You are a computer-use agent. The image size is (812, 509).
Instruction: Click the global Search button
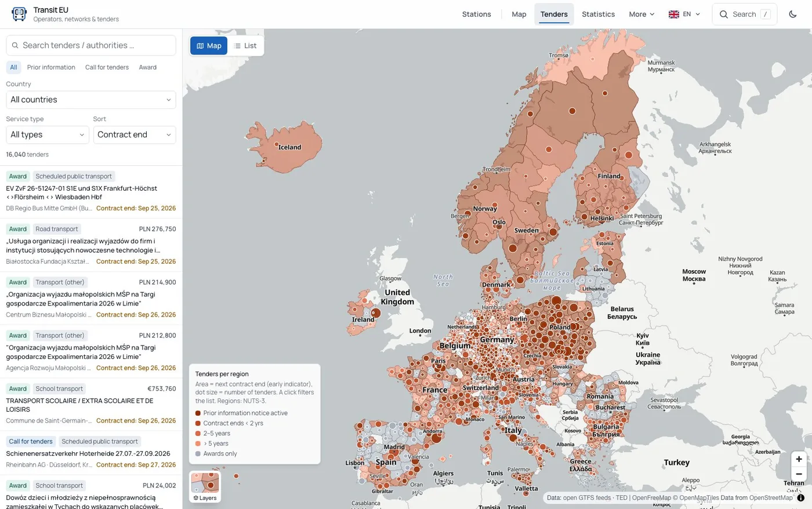click(x=745, y=14)
